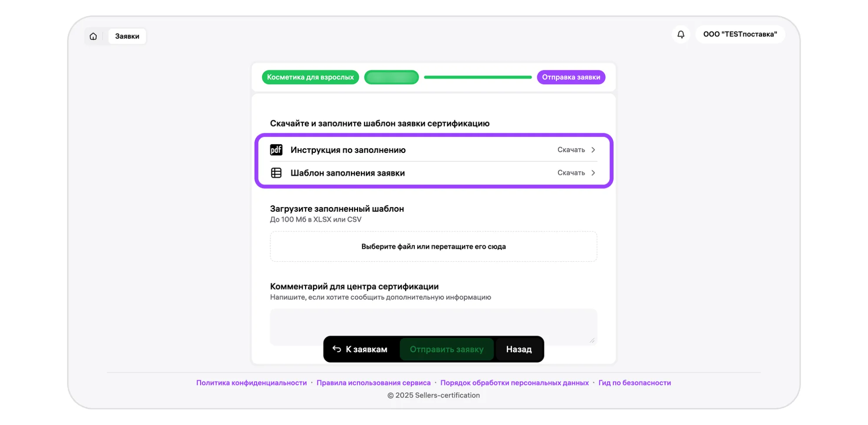Click the table icon beside Шаблон заполнения заявки

(x=276, y=173)
